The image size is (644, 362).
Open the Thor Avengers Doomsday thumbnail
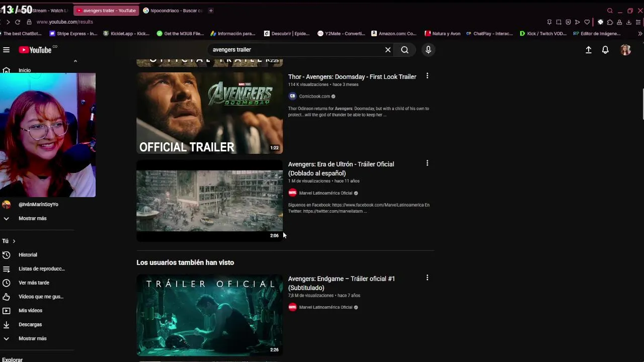coord(209,113)
